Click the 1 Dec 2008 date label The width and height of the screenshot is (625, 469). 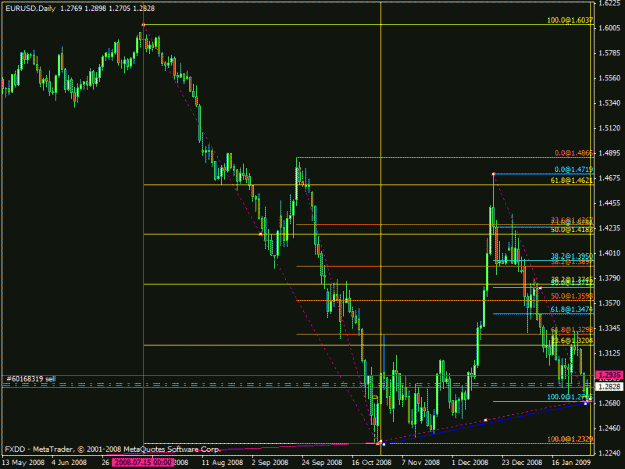470,463
